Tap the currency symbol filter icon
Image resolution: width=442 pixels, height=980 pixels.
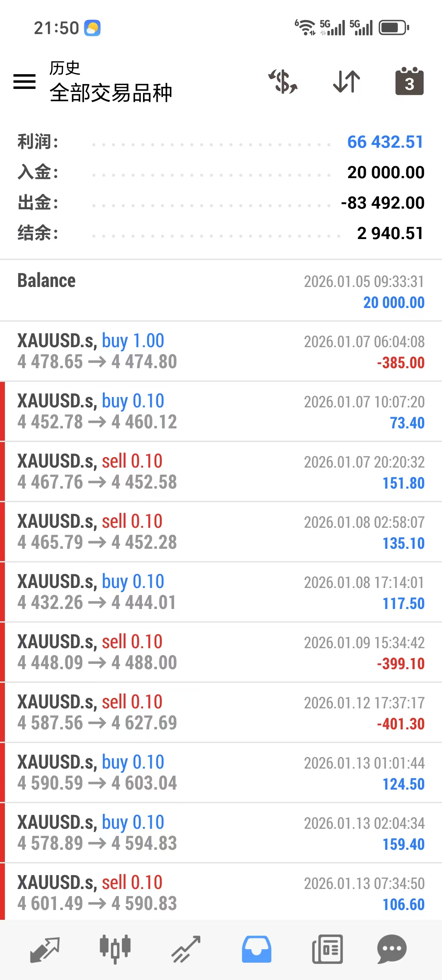(283, 82)
